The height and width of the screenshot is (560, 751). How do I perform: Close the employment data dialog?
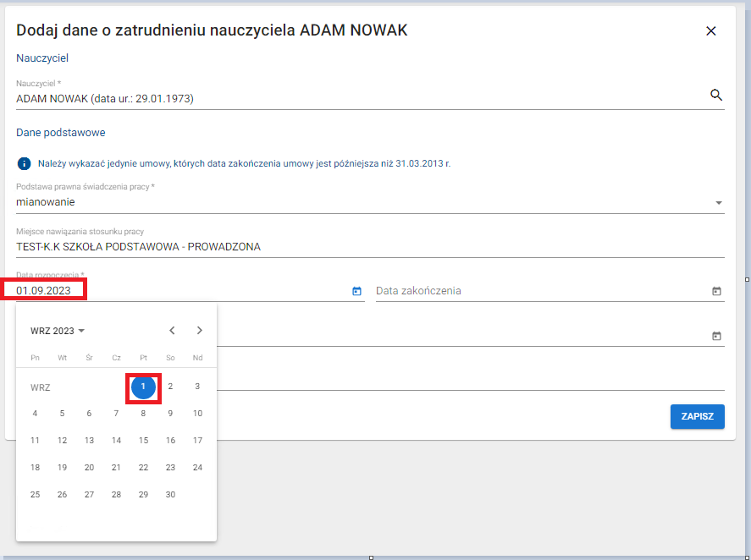click(x=710, y=31)
